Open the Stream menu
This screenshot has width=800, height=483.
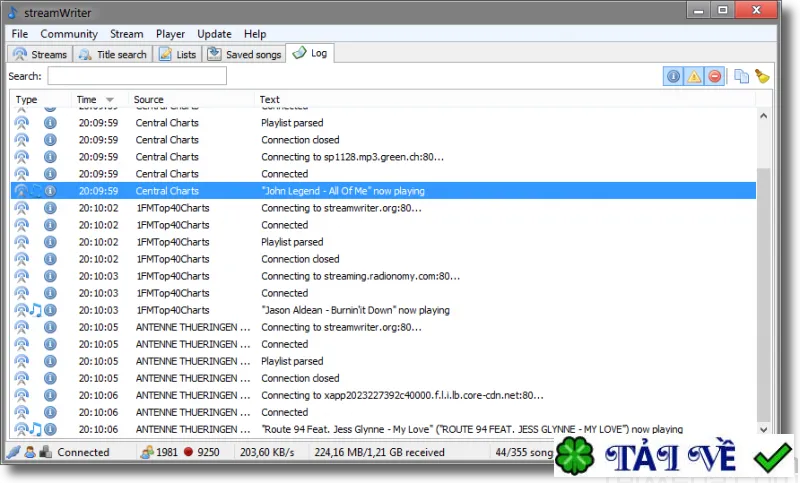(127, 34)
